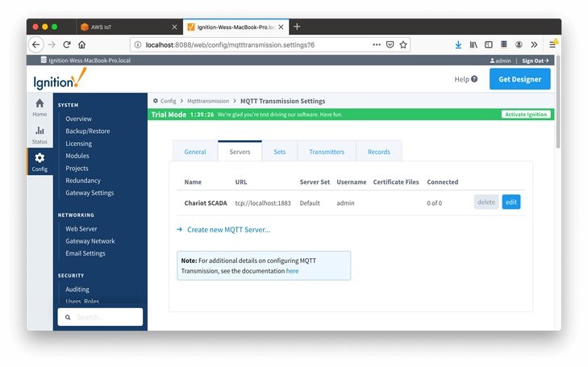Image resolution: width=588 pixels, height=367 pixels.
Task: Click the config search input field
Action: click(x=100, y=317)
